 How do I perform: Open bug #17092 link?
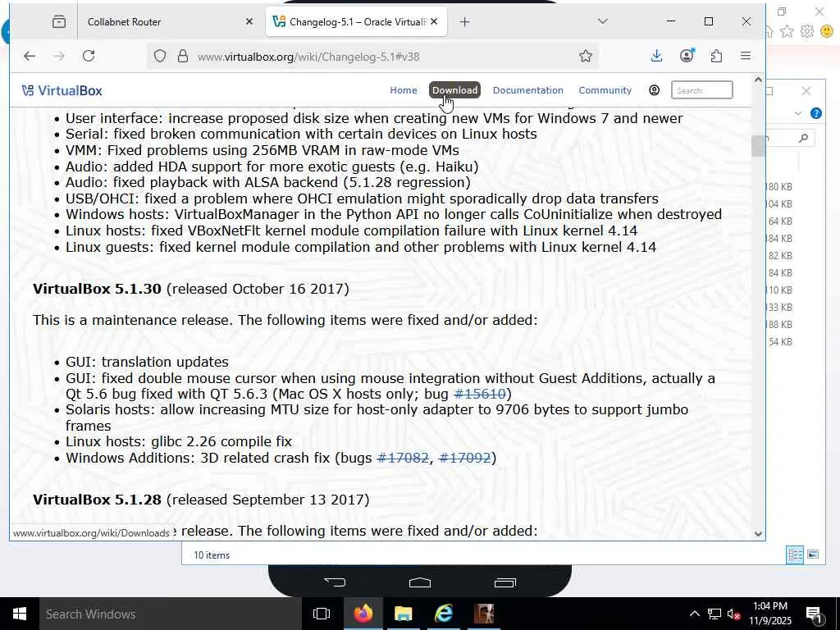[x=464, y=458]
